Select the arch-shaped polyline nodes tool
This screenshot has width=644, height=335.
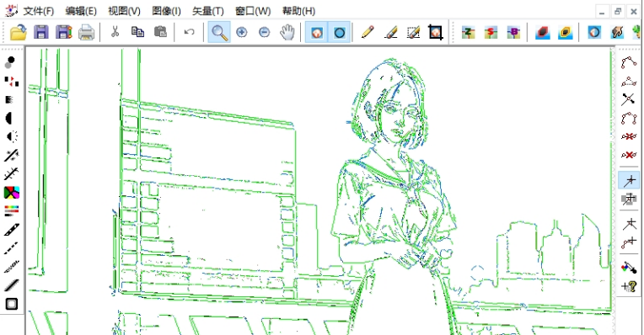click(628, 119)
